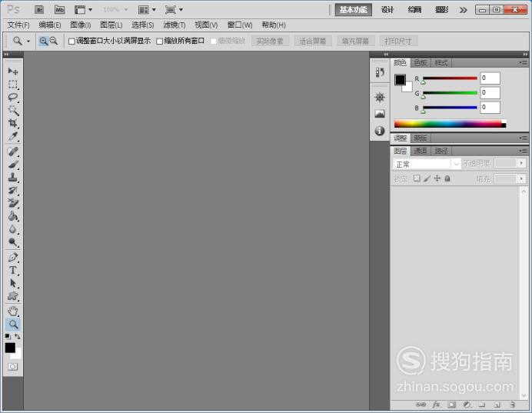Select the Path Selection tool
Viewport: 532px width, 413px height.
click(13, 283)
